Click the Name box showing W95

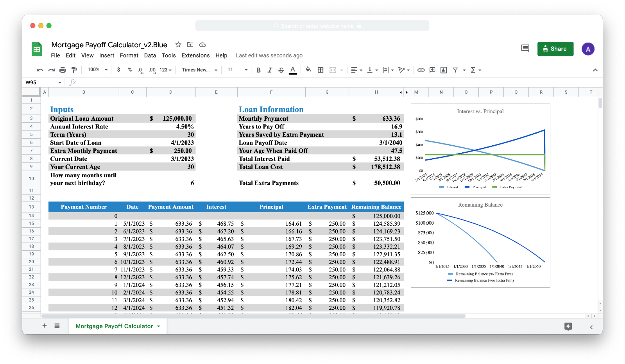point(40,82)
